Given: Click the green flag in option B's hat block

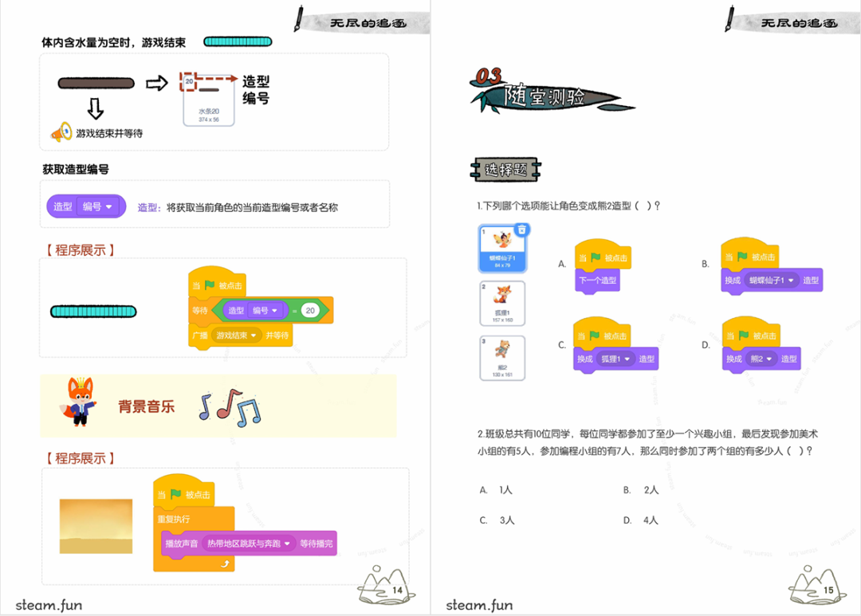Looking at the screenshot, I should click(742, 257).
